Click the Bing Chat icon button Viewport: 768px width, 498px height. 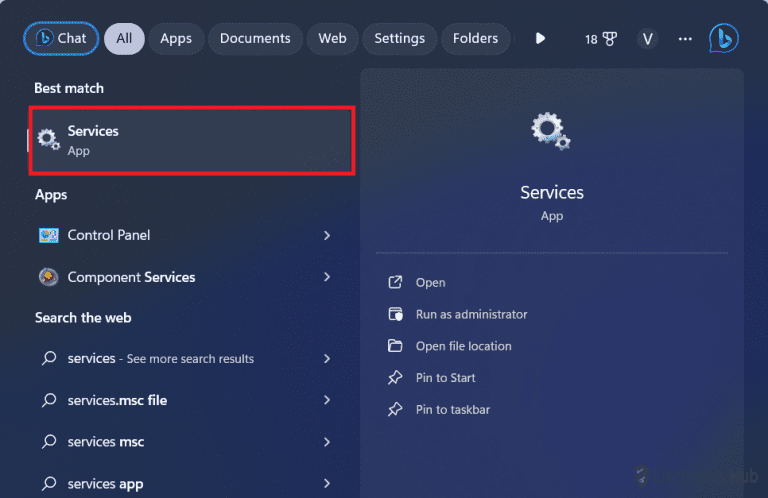tap(61, 39)
